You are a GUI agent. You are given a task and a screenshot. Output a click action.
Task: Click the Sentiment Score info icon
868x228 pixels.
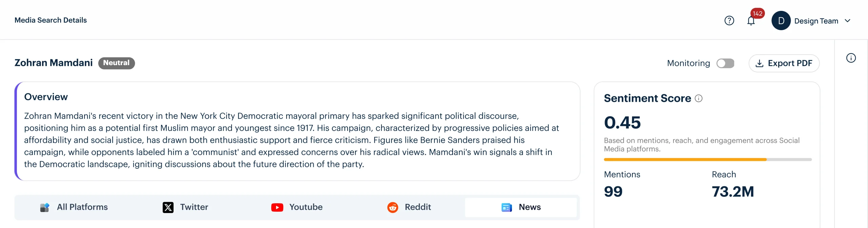tap(698, 98)
